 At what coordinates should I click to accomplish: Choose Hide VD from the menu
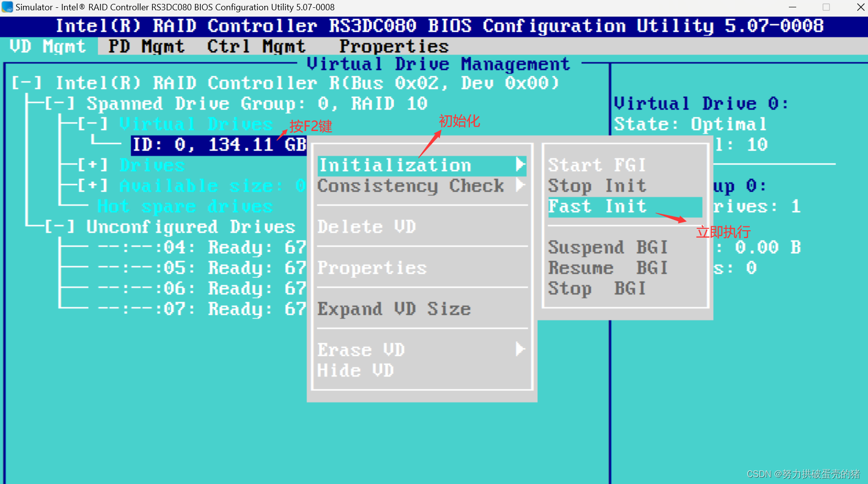click(356, 371)
